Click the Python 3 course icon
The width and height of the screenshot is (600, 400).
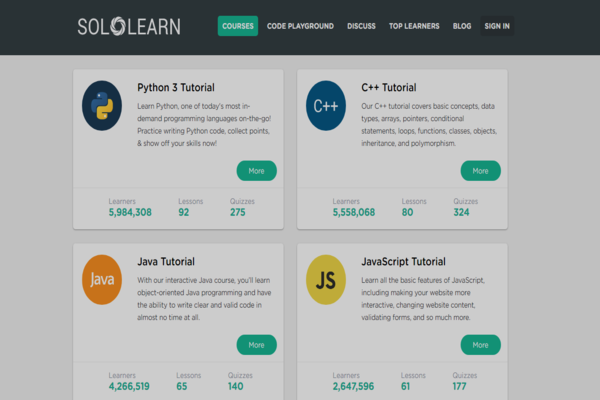103,106
